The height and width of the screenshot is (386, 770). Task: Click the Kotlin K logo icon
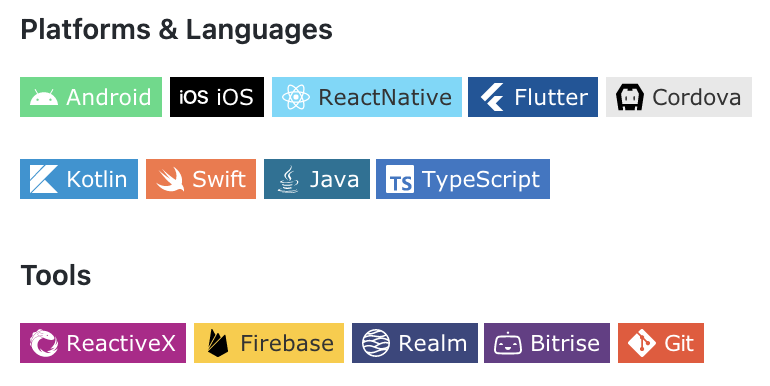click(x=44, y=179)
